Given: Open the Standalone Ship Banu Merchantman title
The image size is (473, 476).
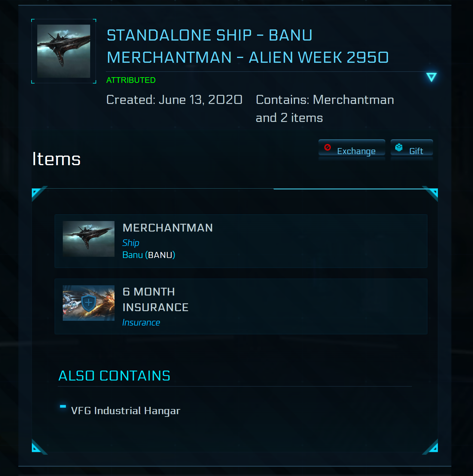Looking at the screenshot, I should coord(248,46).
